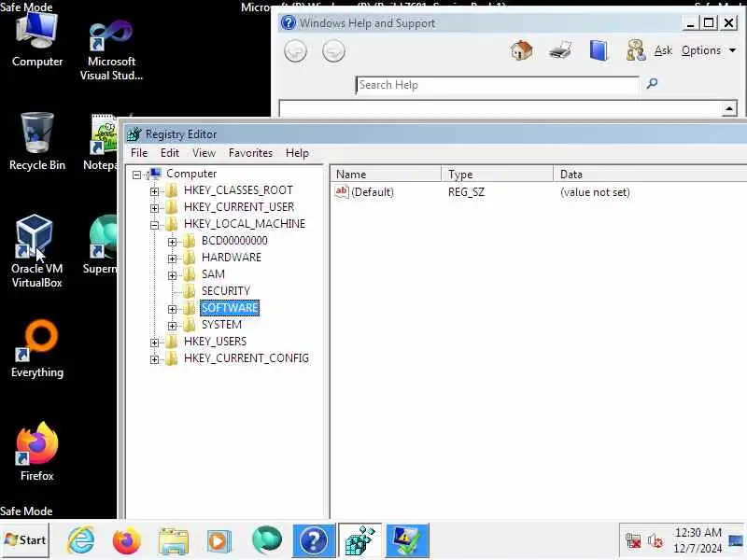Expand the SAM key
The image size is (747, 560).
click(x=172, y=275)
